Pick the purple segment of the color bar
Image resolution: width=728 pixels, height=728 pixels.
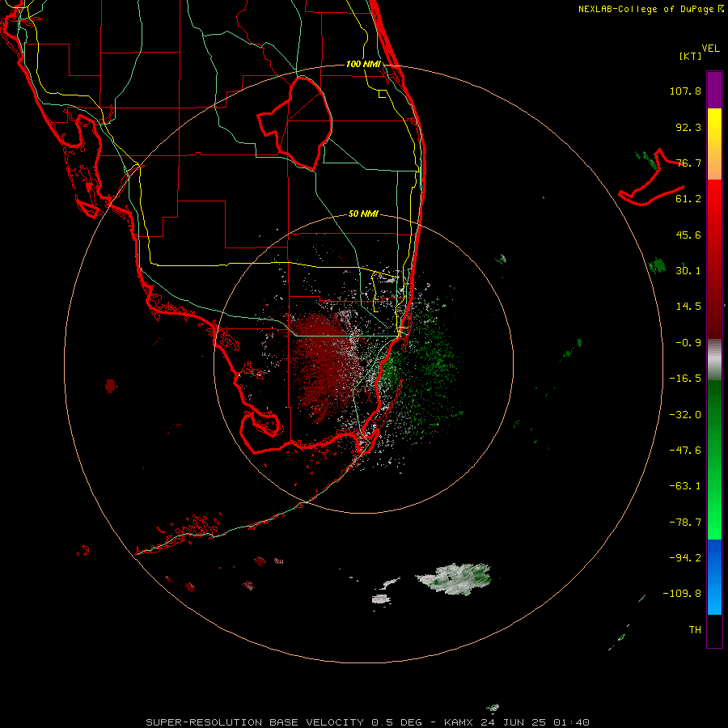714,90
